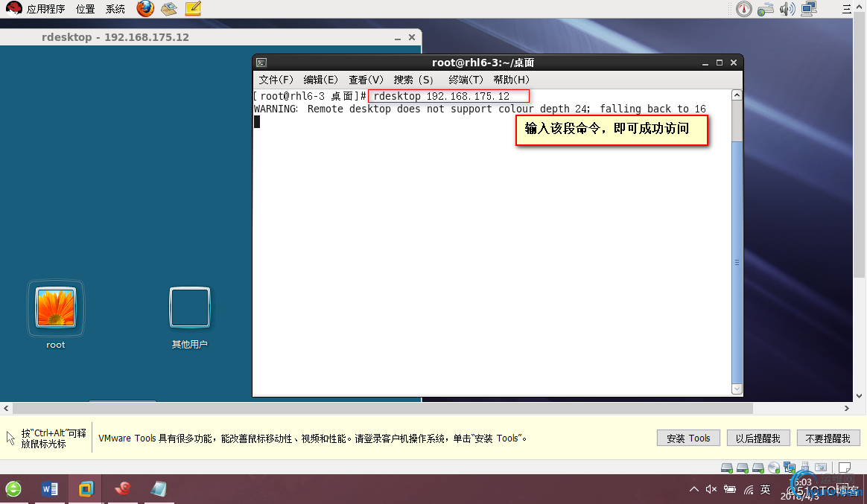
Task: Close the rdesktop 192.168.175.12 window
Action: coord(412,37)
